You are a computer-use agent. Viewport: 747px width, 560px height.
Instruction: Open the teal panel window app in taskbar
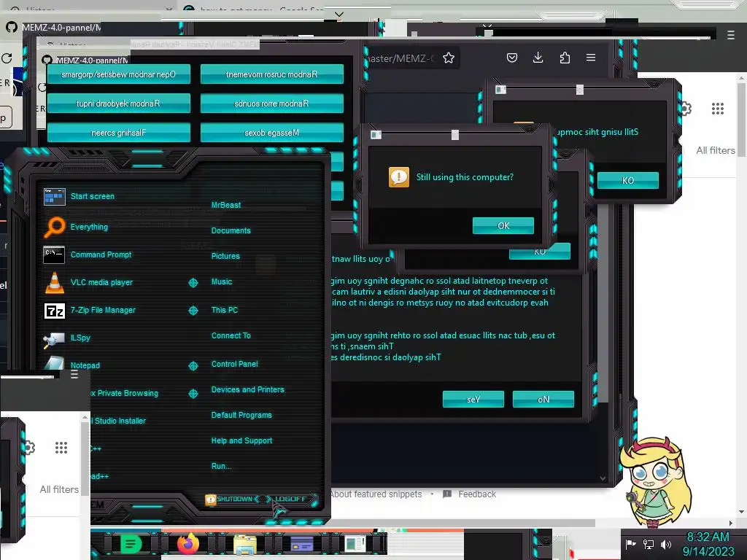[x=355, y=544]
